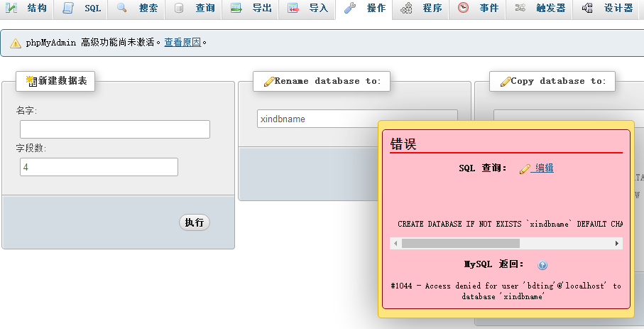The image size is (644, 329).
Task: Click the 查询 database icon
Action: click(179, 8)
